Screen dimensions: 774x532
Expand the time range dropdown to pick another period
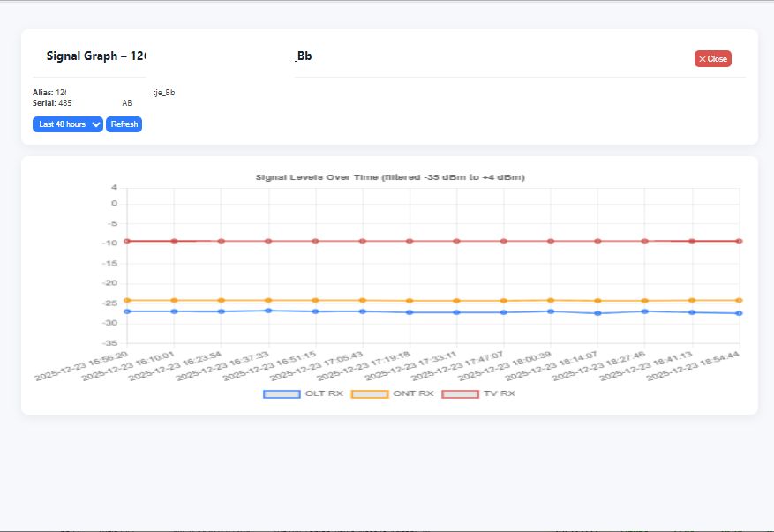[67, 124]
